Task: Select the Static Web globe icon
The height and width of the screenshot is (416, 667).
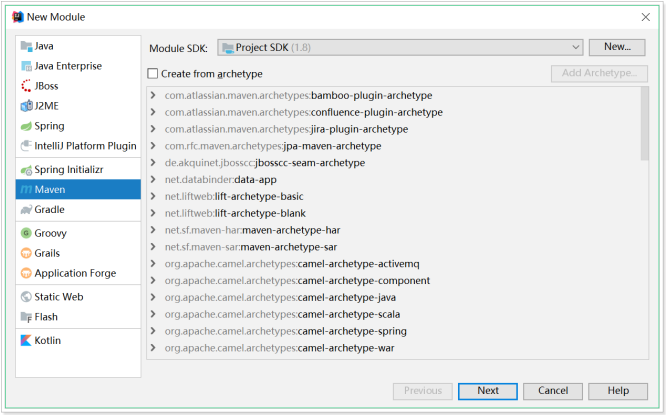Action: coord(26,297)
